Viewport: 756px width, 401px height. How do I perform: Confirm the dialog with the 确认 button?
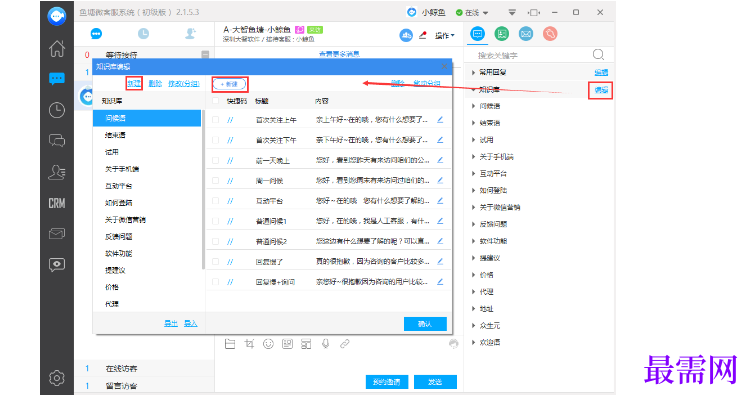425,324
